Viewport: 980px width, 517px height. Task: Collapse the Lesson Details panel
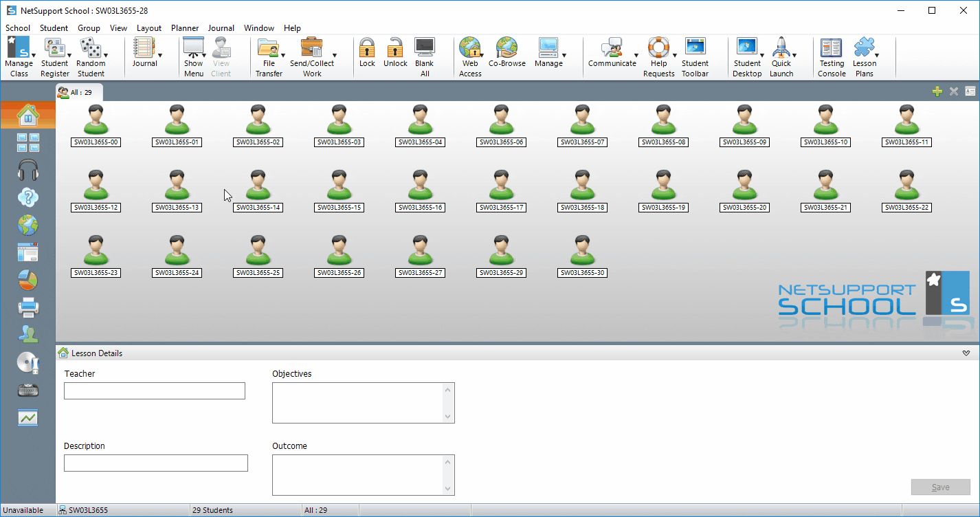[x=966, y=353]
